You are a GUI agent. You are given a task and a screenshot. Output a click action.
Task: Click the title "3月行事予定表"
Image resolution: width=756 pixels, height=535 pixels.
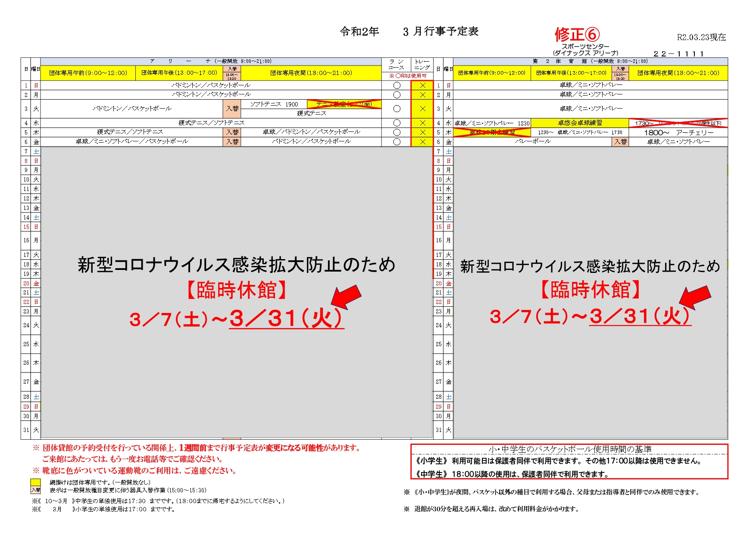440,31
